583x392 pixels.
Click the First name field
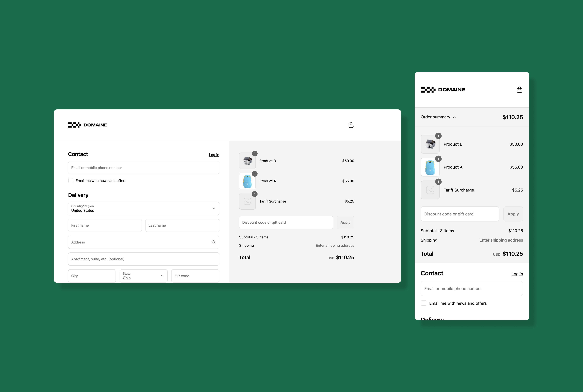pyautogui.click(x=105, y=225)
